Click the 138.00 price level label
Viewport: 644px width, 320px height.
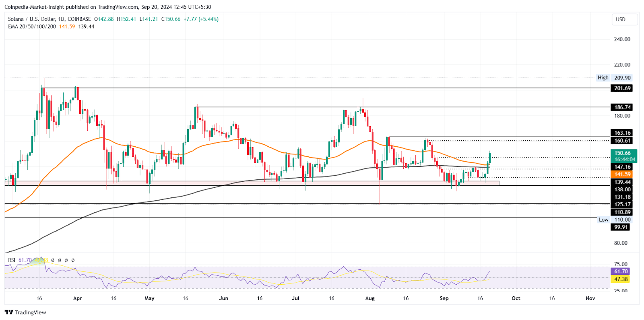point(622,190)
